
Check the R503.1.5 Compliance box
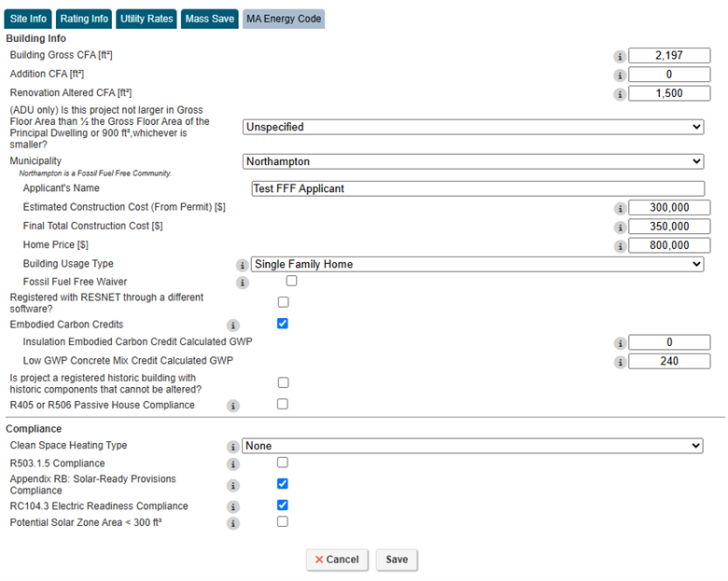click(x=282, y=463)
